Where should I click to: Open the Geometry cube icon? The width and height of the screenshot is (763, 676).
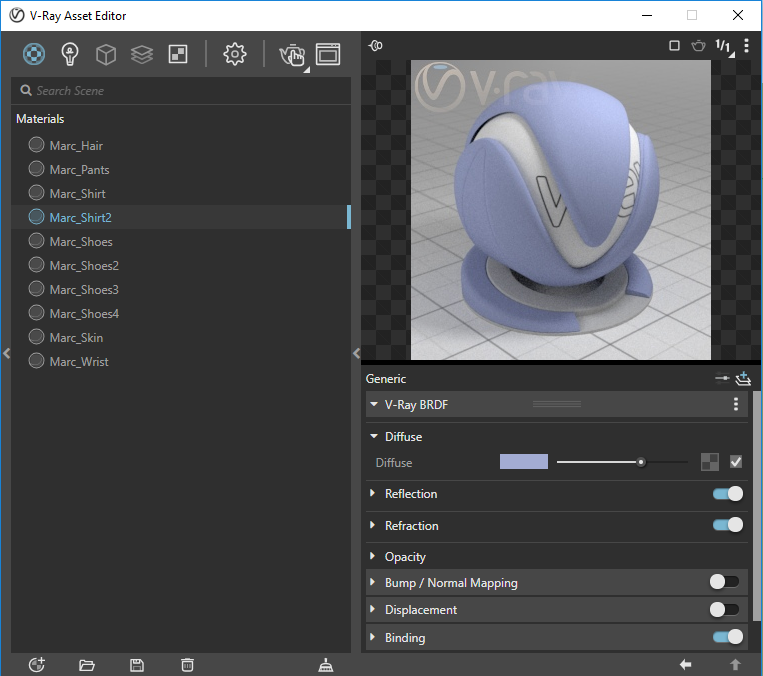point(106,54)
